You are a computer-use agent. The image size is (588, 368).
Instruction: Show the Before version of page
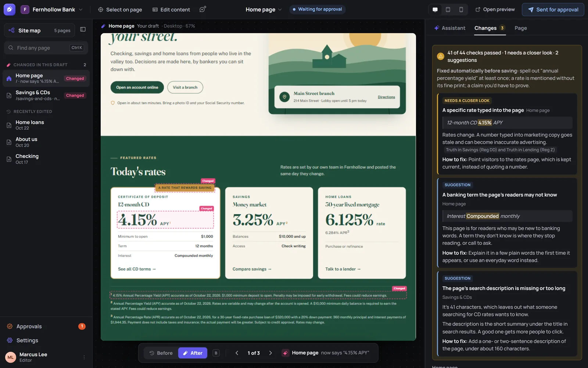coord(161,353)
